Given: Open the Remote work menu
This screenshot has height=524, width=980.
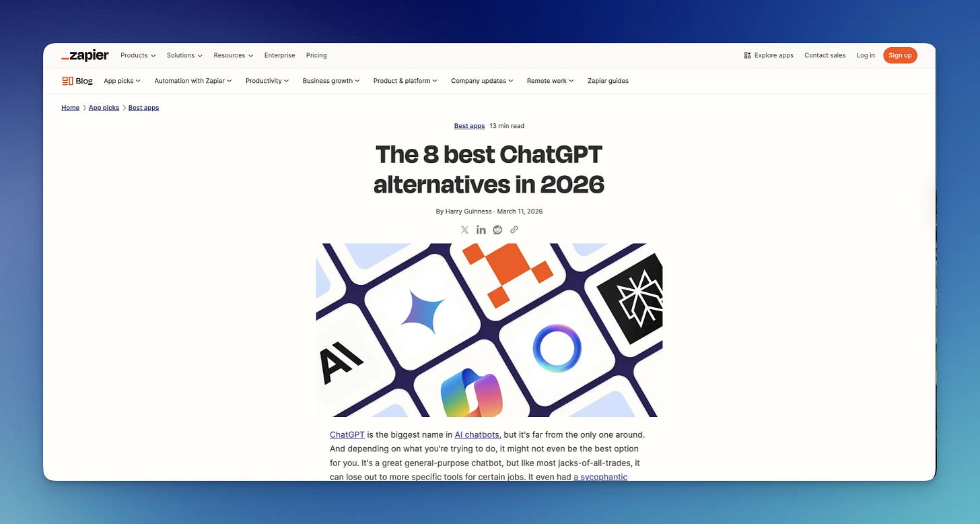Looking at the screenshot, I should (x=551, y=81).
